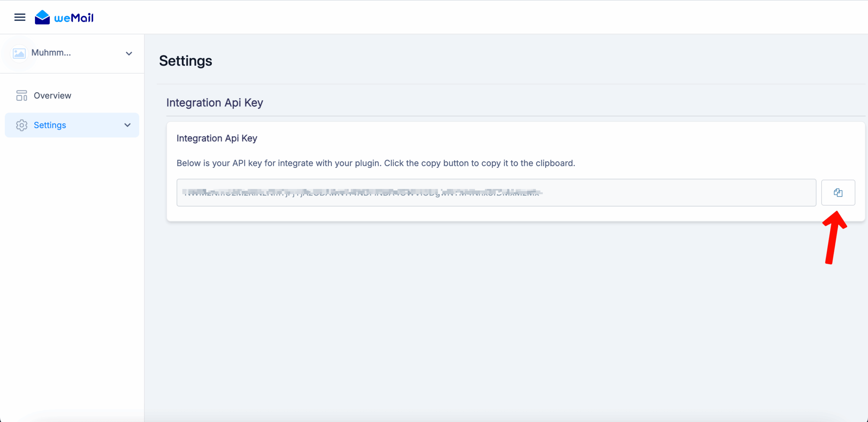
Task: Go to the Overview page
Action: coord(53,96)
